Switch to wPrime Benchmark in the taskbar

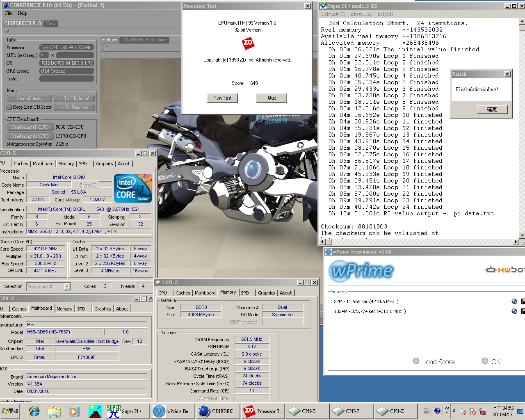point(172,411)
